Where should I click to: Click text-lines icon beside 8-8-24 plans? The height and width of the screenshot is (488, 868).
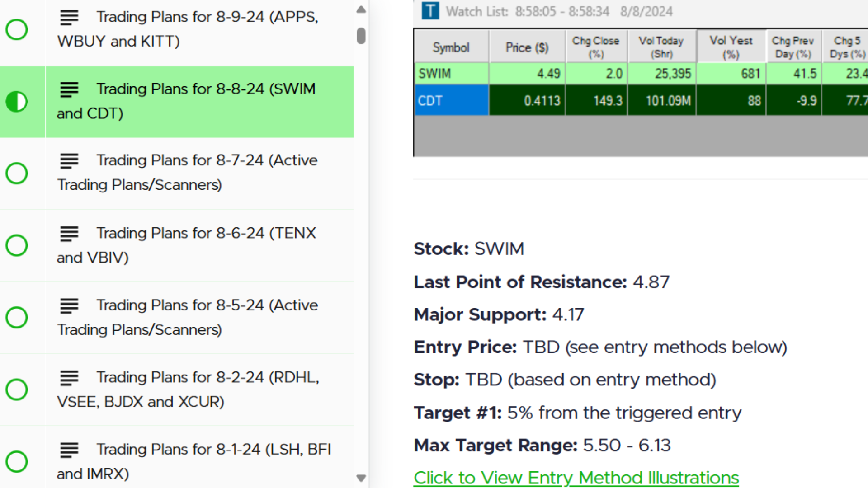click(x=69, y=89)
